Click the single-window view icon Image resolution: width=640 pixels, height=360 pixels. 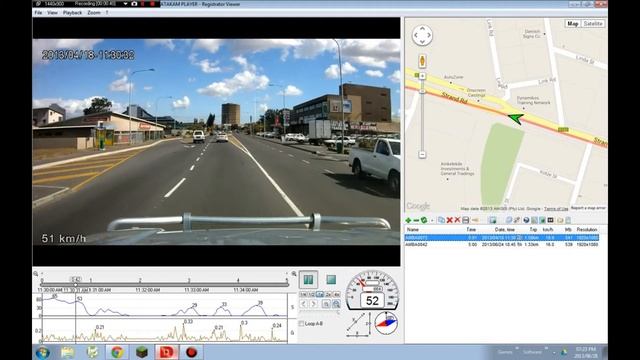coord(326,304)
